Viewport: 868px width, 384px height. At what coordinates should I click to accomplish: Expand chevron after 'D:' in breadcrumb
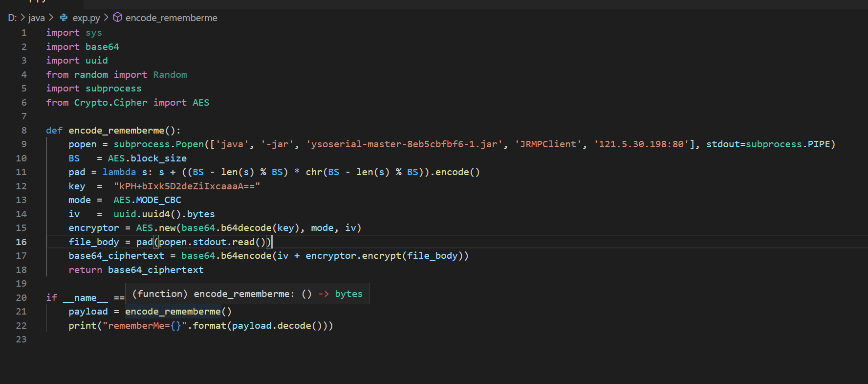click(22, 18)
